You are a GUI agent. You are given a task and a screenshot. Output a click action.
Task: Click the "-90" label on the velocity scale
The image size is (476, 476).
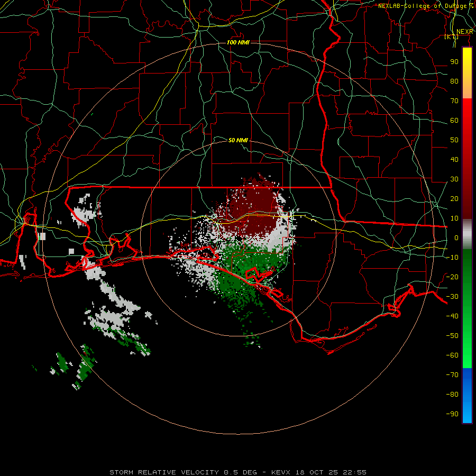452,414
